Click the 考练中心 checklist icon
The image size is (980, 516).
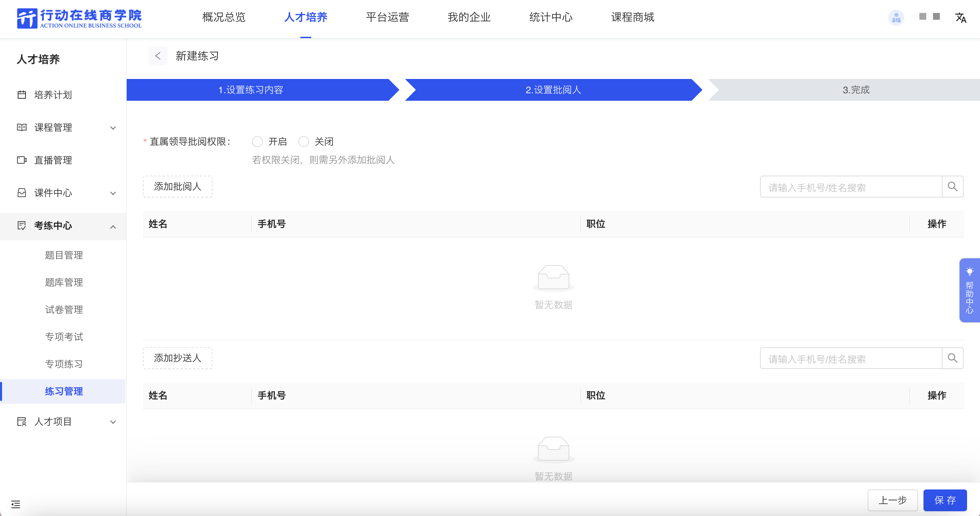tap(22, 225)
